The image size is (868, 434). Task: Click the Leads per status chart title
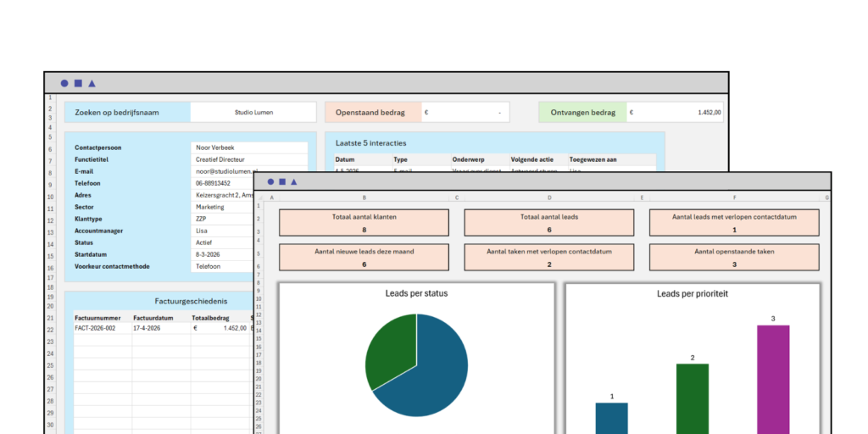click(416, 293)
